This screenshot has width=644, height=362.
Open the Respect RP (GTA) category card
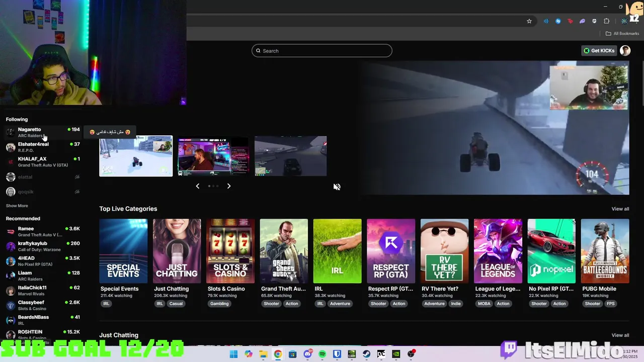point(391,251)
